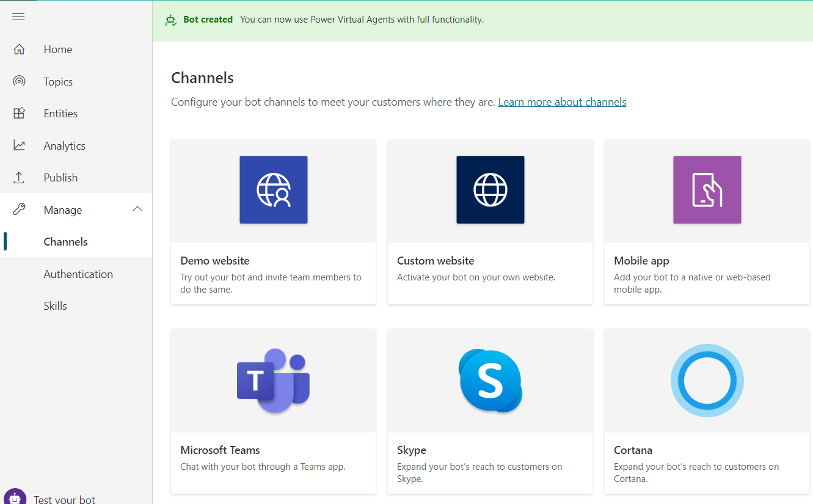This screenshot has width=813, height=504.
Task: Open the Skype channel title
Action: (x=412, y=450)
